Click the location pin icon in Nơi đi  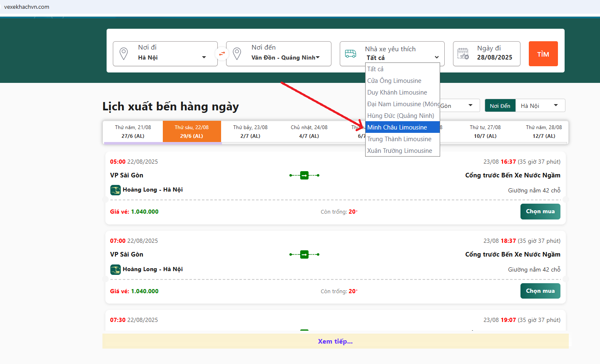point(124,54)
